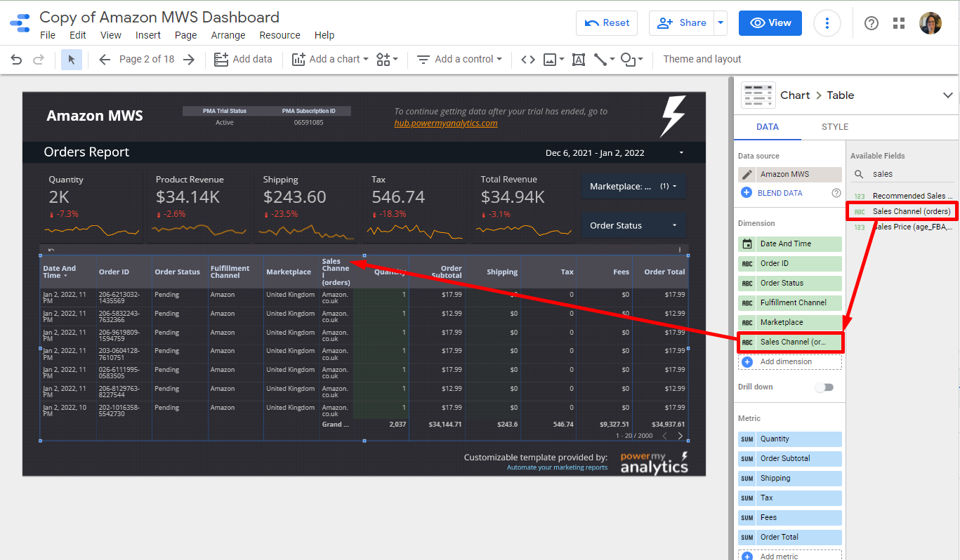Click the pencil edit data source icon

[x=747, y=174]
